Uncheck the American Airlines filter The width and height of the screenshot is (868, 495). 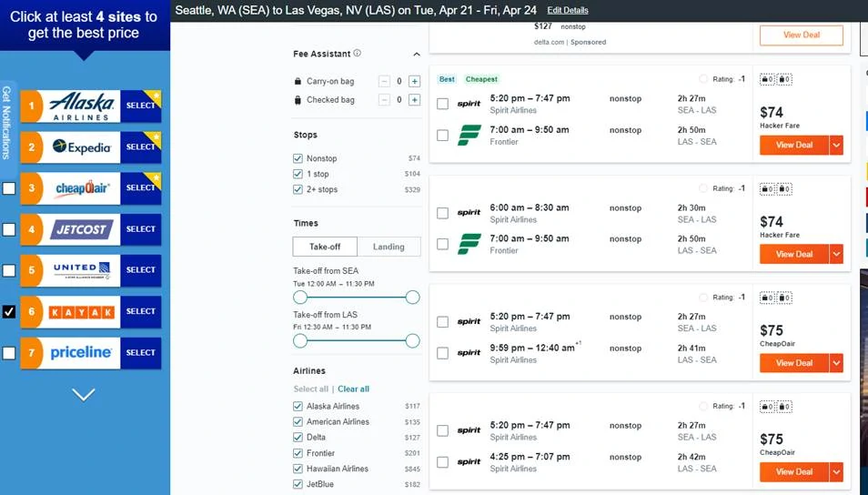pos(298,422)
